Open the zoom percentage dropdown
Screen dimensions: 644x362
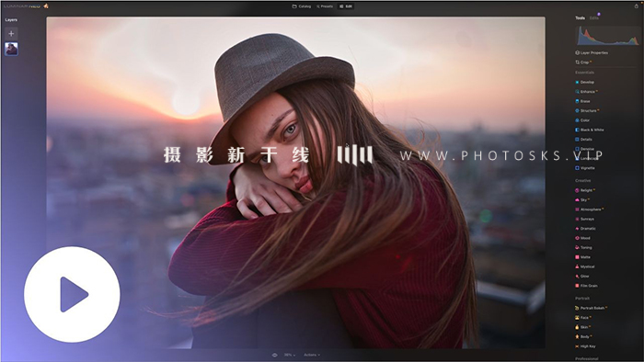click(x=290, y=355)
